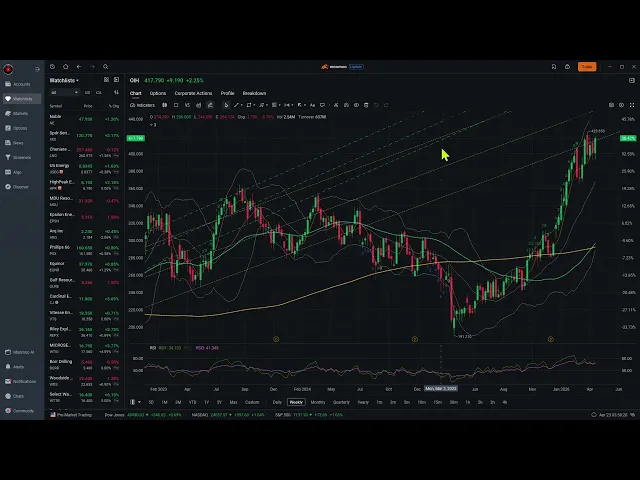Switch to the Options tab

point(158,93)
